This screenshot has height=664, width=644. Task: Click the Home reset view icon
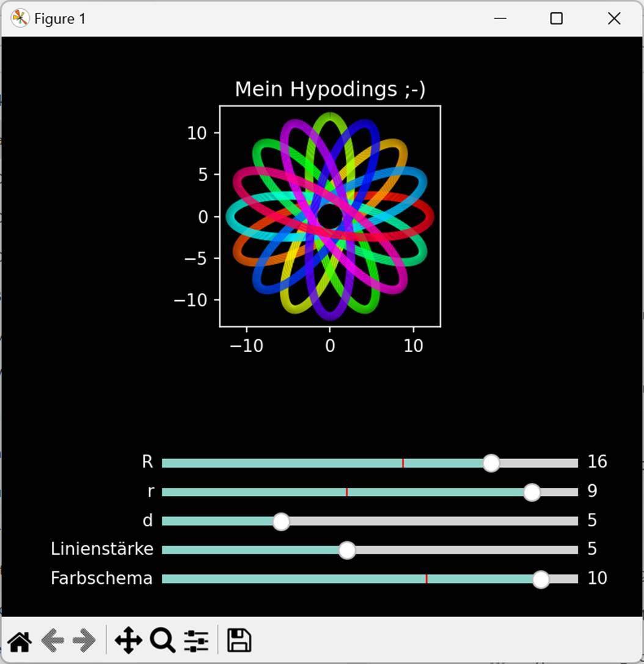pyautogui.click(x=20, y=641)
